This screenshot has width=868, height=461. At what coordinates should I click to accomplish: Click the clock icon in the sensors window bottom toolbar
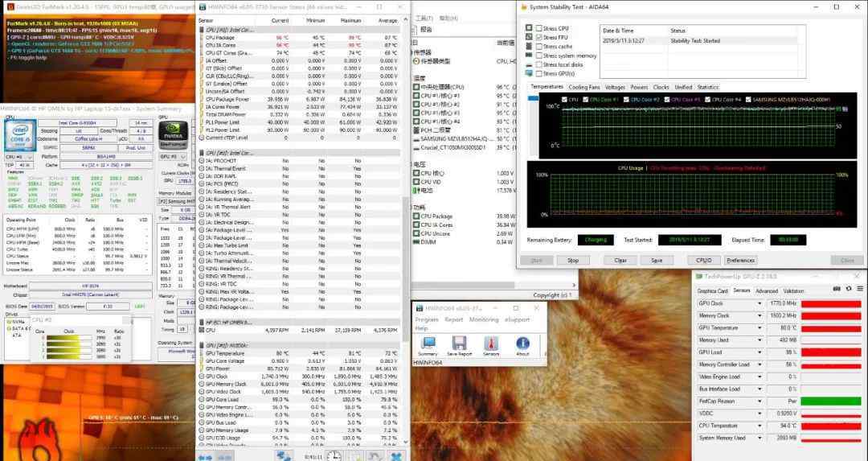coord(334,456)
